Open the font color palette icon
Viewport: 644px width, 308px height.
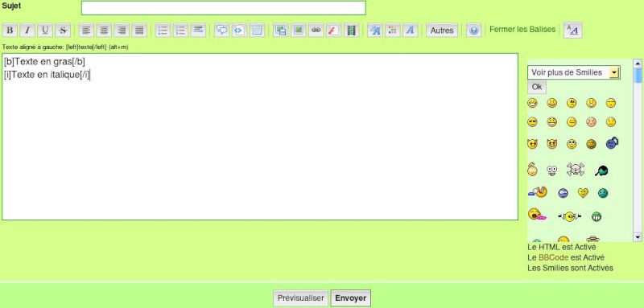(393, 31)
